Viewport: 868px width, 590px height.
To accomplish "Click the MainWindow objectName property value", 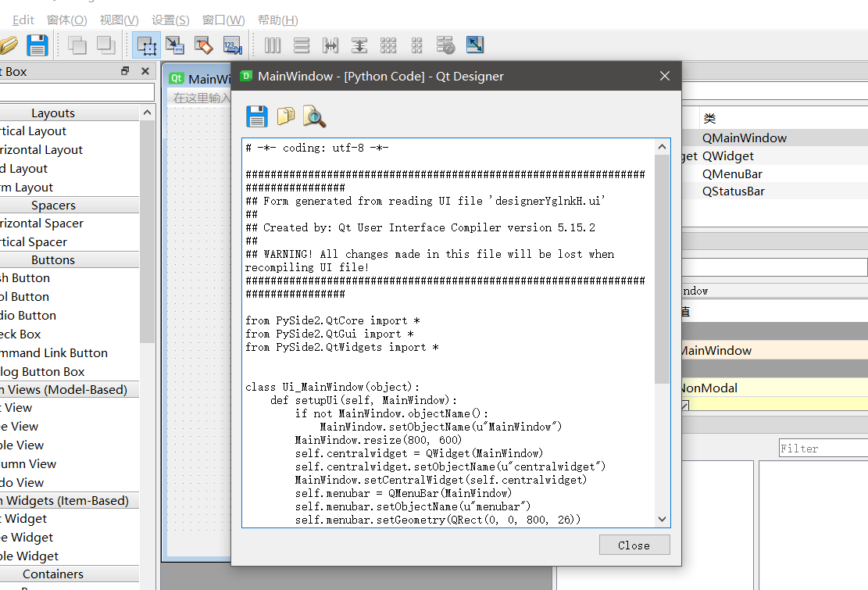I will click(x=774, y=350).
